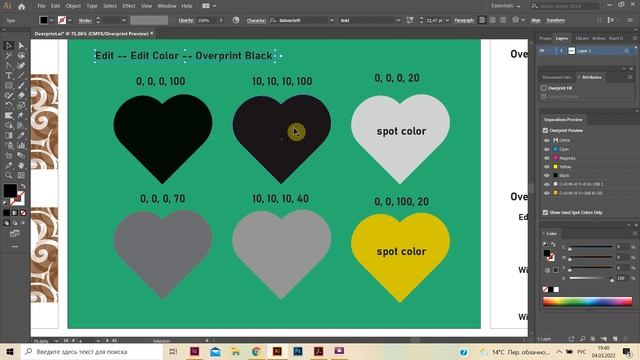Open Paragraph panel link
Image resolution: width=640 pixels, height=360 pixels.
tap(464, 20)
